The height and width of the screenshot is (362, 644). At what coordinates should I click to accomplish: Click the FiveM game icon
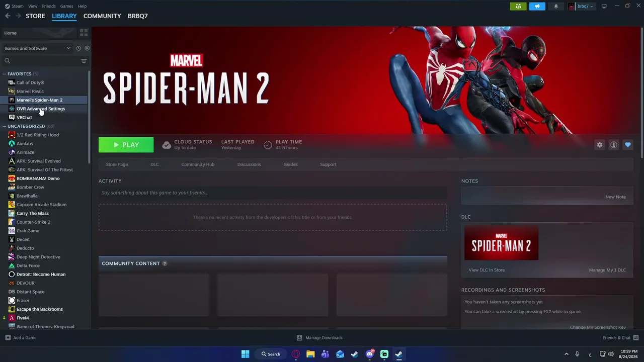click(12, 318)
